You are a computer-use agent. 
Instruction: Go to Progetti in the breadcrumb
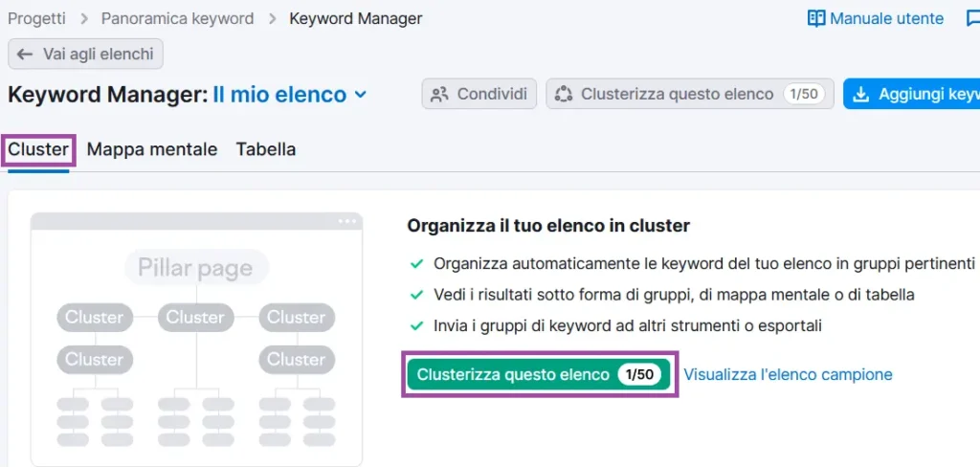click(36, 18)
